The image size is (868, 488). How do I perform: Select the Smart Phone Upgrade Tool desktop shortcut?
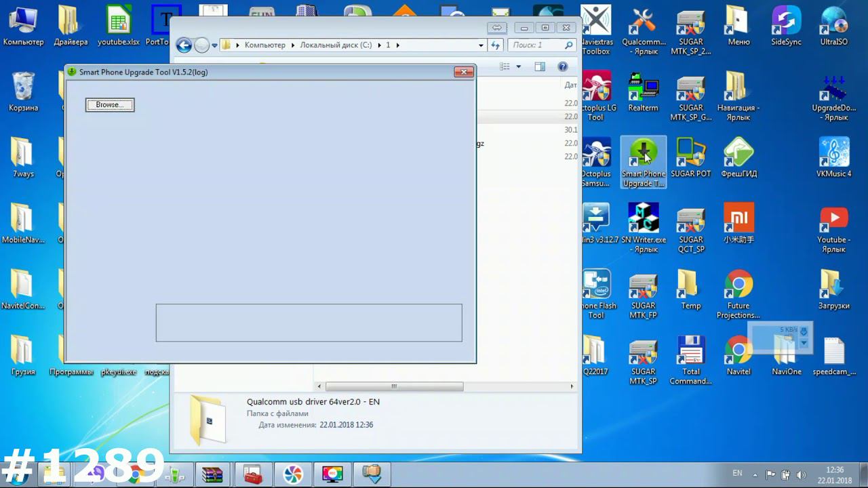coord(644,163)
